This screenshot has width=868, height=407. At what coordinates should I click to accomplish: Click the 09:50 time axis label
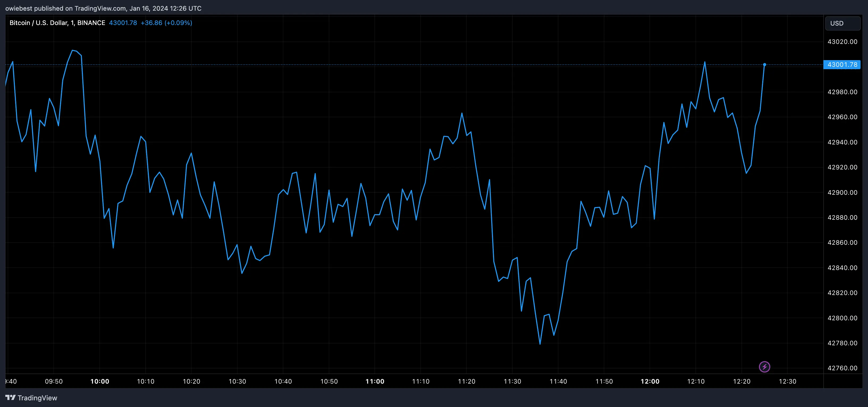tap(54, 381)
